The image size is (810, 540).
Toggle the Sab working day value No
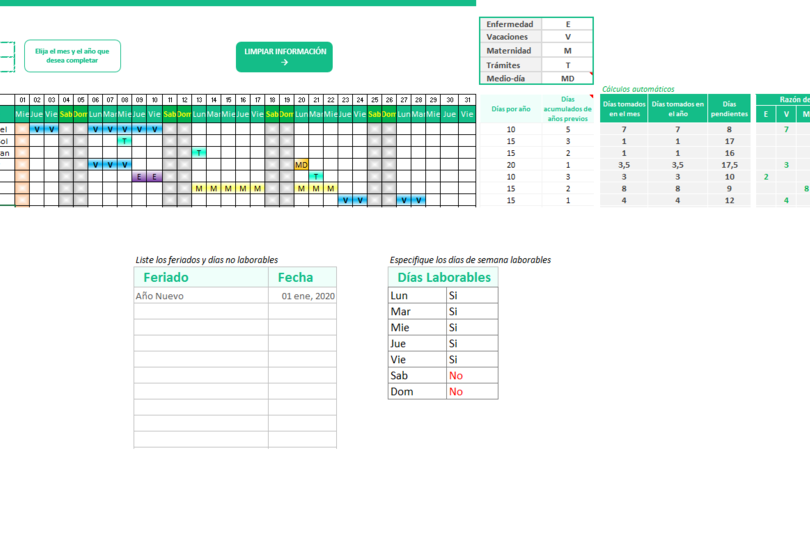pos(472,376)
